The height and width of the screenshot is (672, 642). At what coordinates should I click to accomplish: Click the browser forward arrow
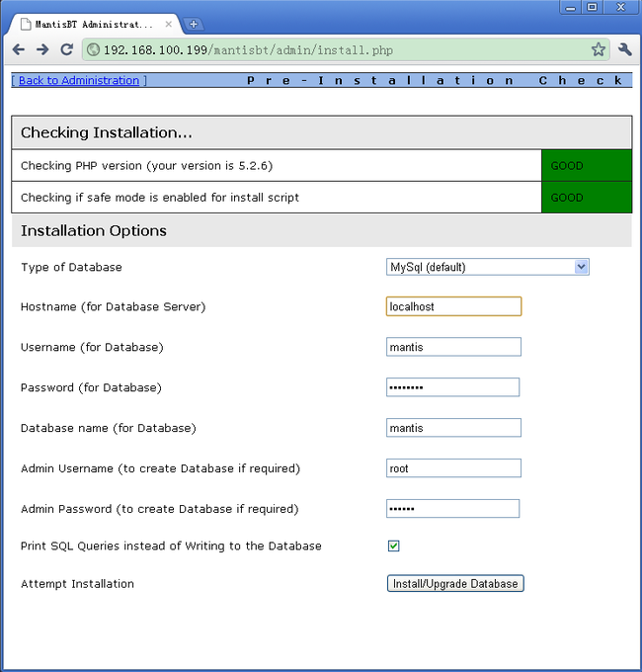[42, 49]
